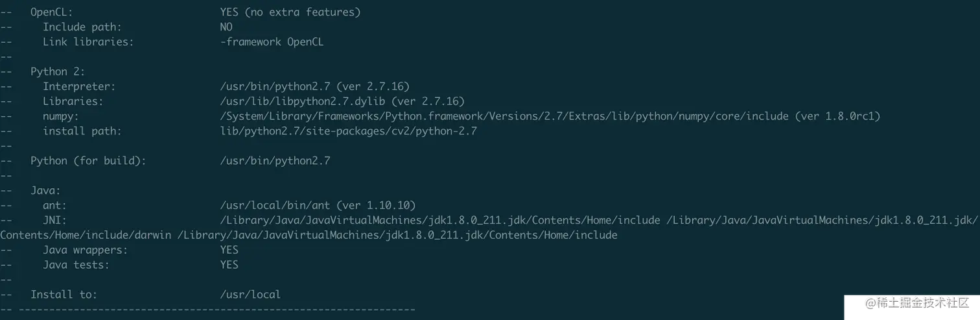Click the "JNI:" label

54,220
